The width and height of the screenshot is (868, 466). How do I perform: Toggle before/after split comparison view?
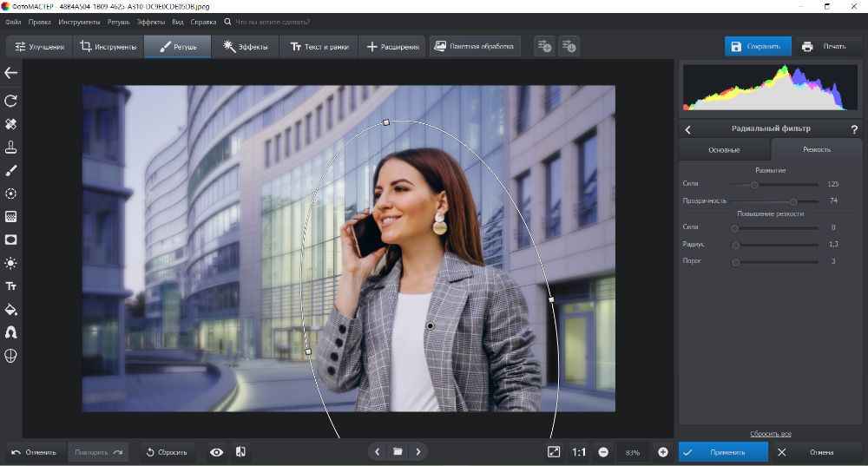[x=240, y=452]
